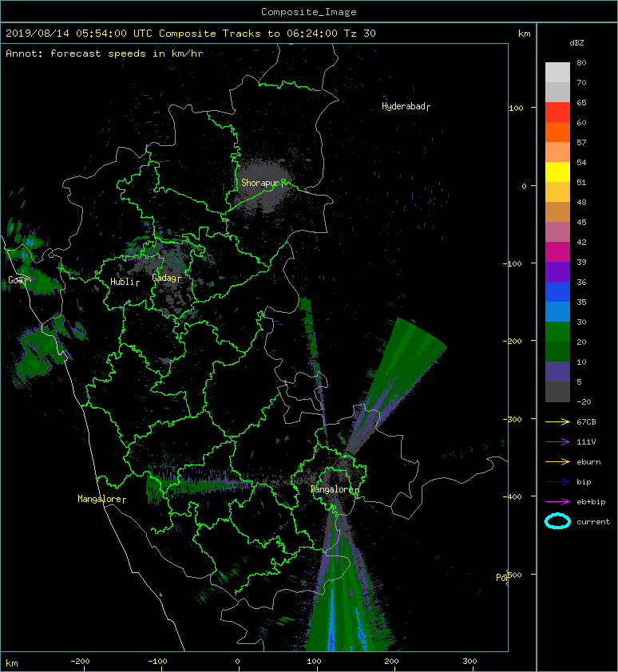Click the -200 tick label on the vertical axis

pos(513,341)
